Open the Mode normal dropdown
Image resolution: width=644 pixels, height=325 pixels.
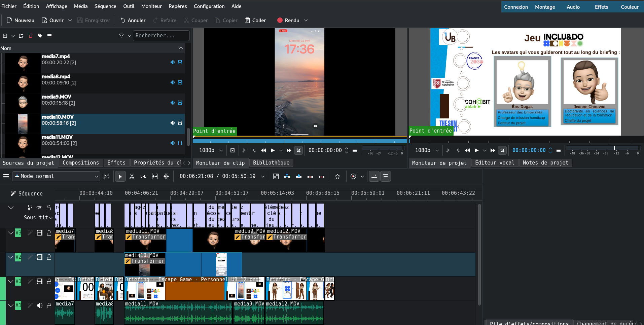[x=56, y=176]
